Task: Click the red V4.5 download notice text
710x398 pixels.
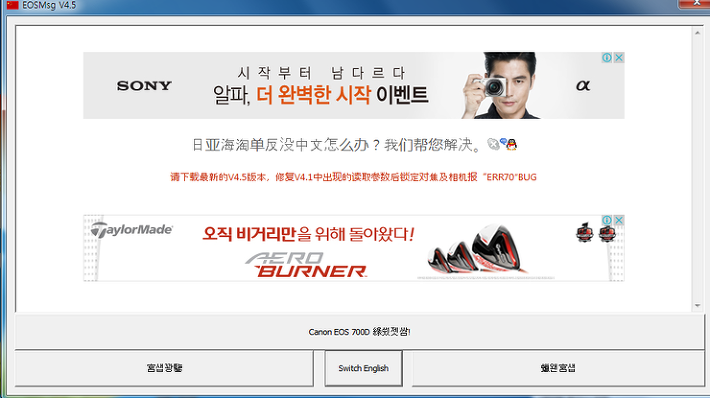Action: 353,177
